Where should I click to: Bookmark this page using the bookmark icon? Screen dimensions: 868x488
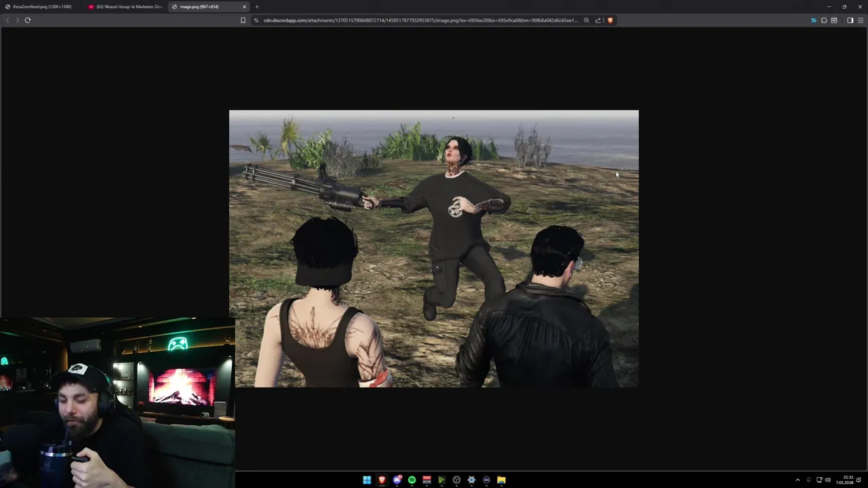click(x=243, y=20)
